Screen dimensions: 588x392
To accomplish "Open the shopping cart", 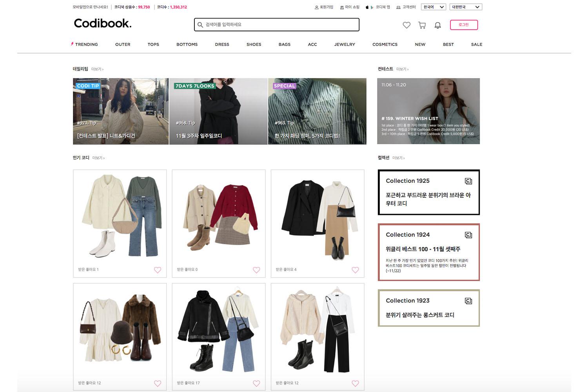I will click(x=422, y=25).
